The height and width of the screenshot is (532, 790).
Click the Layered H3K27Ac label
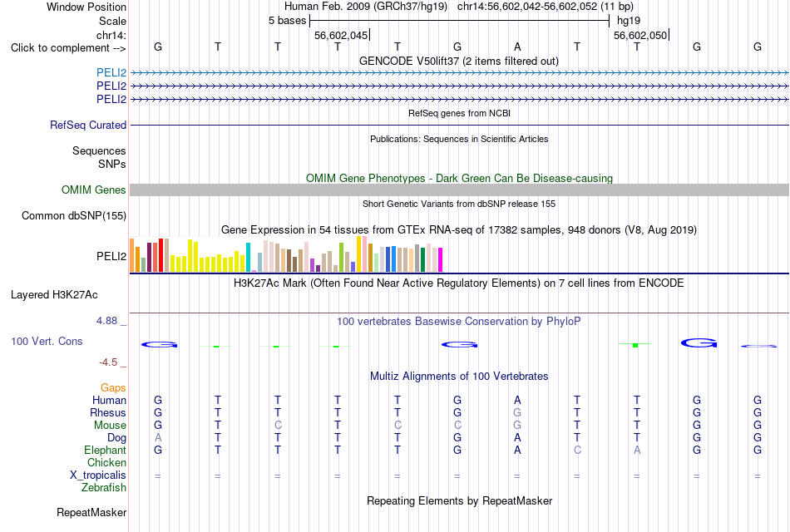[x=54, y=295]
